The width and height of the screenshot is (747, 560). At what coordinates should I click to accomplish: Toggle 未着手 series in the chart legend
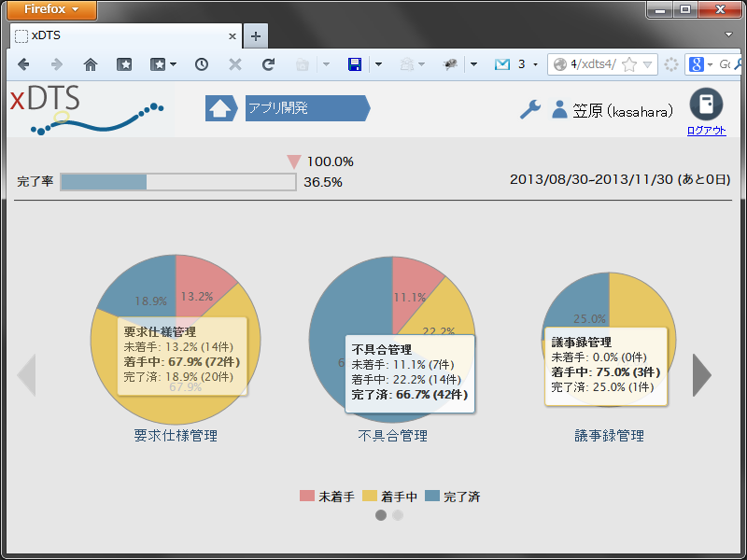(328, 497)
